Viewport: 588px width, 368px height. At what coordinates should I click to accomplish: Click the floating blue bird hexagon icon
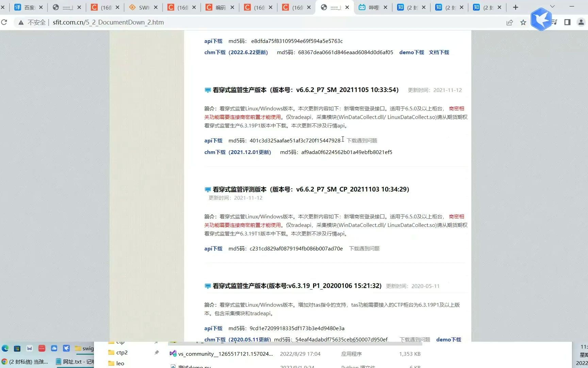[541, 19]
